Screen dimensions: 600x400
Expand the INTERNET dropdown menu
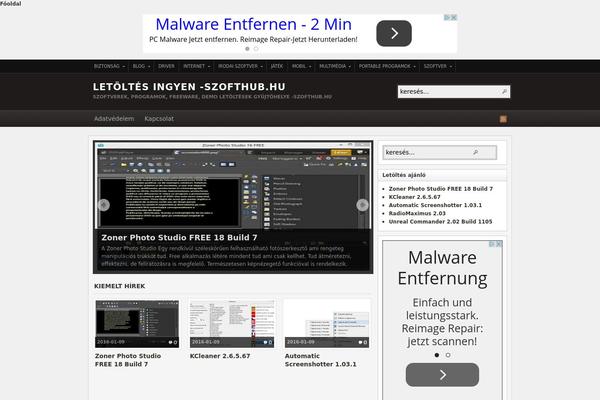tap(196, 66)
